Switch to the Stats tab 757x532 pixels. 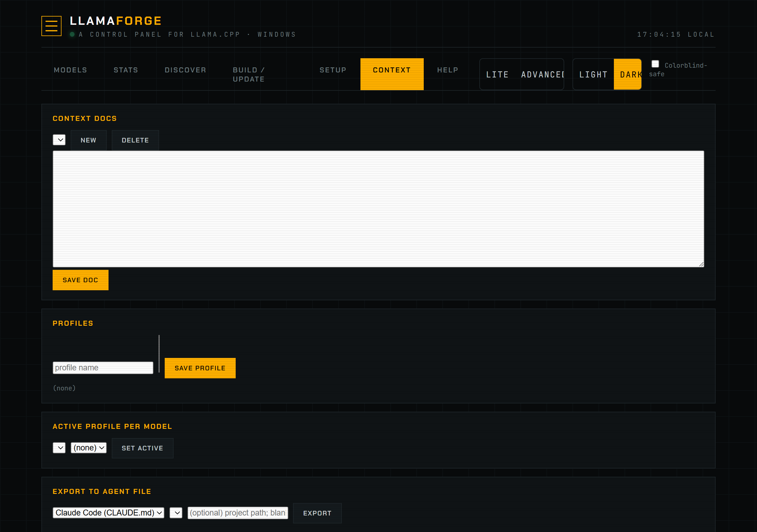[x=126, y=70]
